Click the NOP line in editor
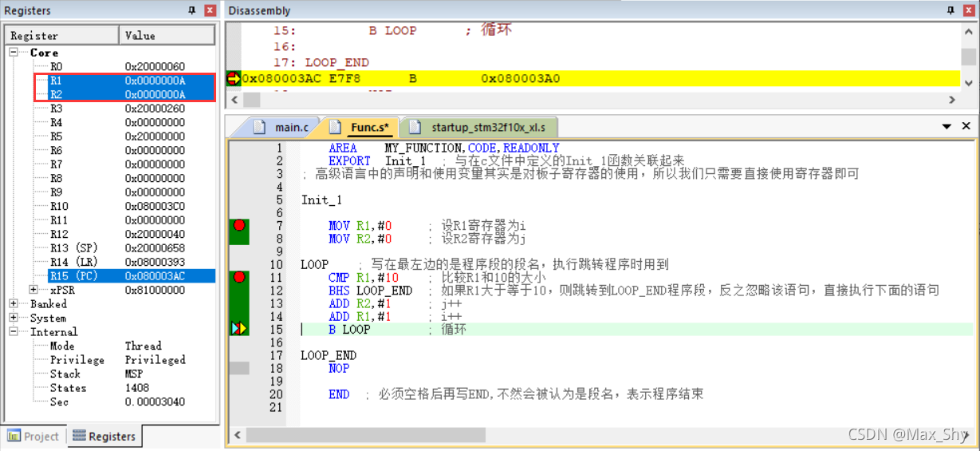980x451 pixels. (339, 368)
